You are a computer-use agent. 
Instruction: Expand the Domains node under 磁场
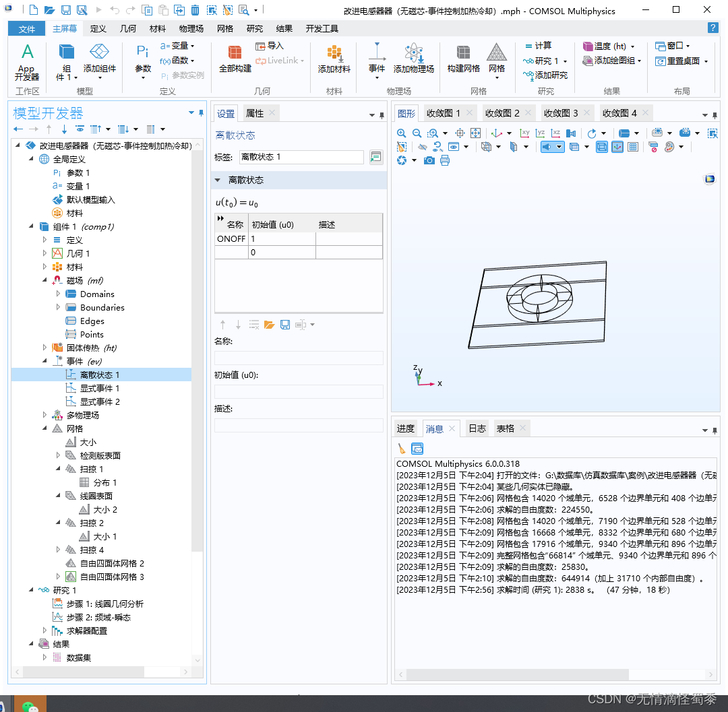pos(58,294)
